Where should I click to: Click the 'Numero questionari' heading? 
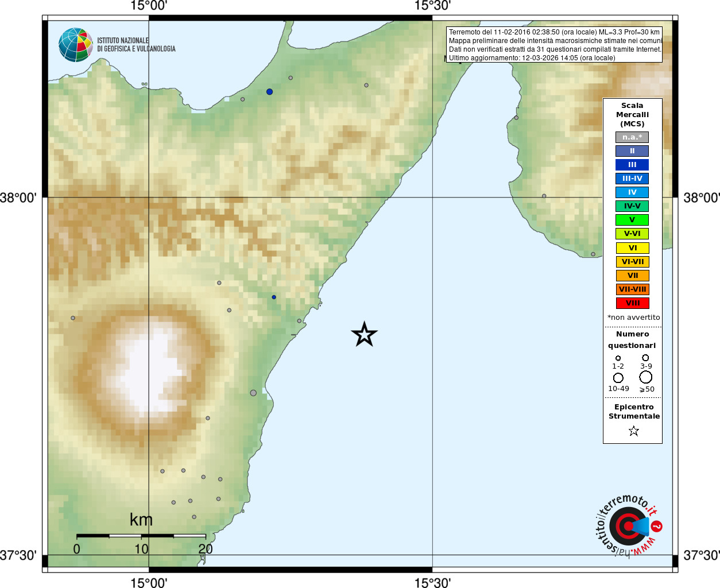[632, 339]
